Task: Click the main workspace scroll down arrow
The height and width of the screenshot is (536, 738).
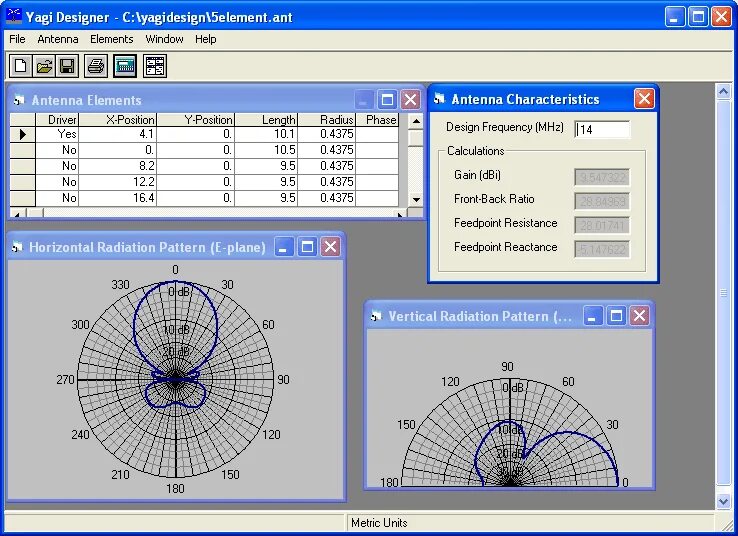Action: (723, 502)
